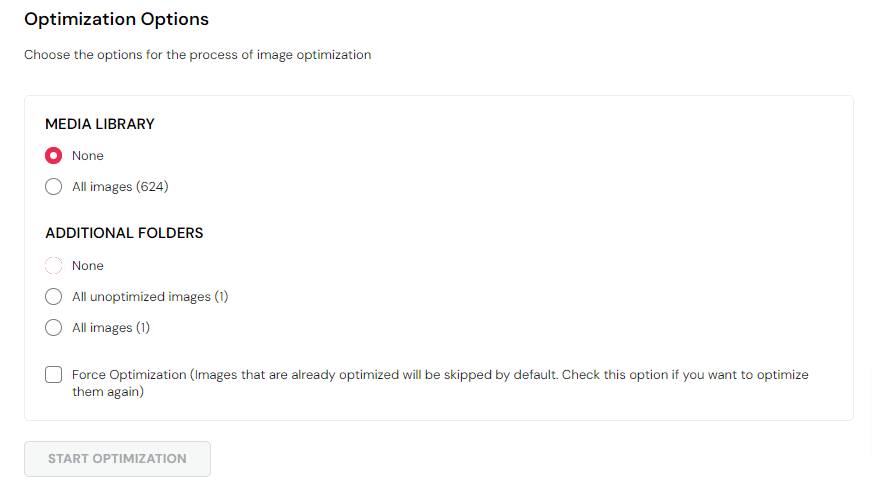Viewport: 872px width, 485px height.
Task: Click the "None" label under Media Library
Action: (x=88, y=156)
